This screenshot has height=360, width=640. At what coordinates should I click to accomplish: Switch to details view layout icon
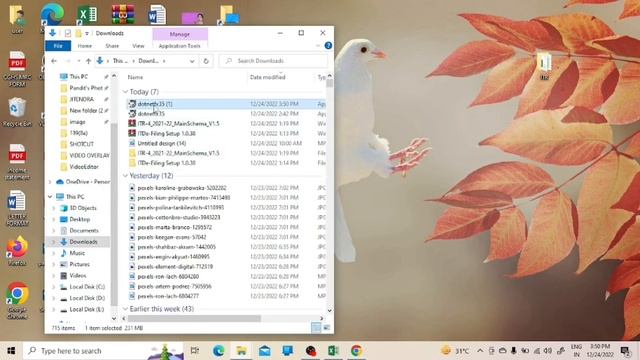pyautogui.click(x=316, y=328)
